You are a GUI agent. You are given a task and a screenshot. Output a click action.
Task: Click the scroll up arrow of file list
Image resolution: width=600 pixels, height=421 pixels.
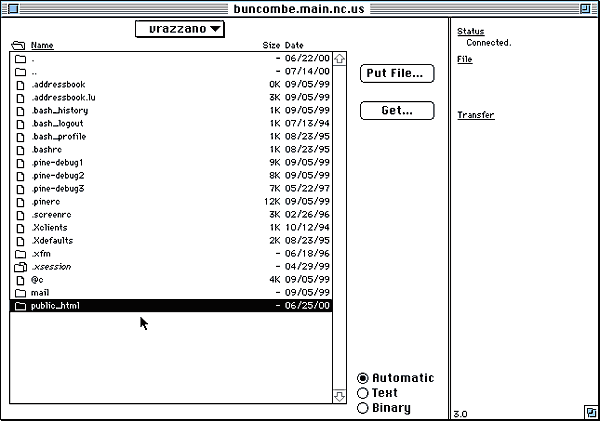339,59
